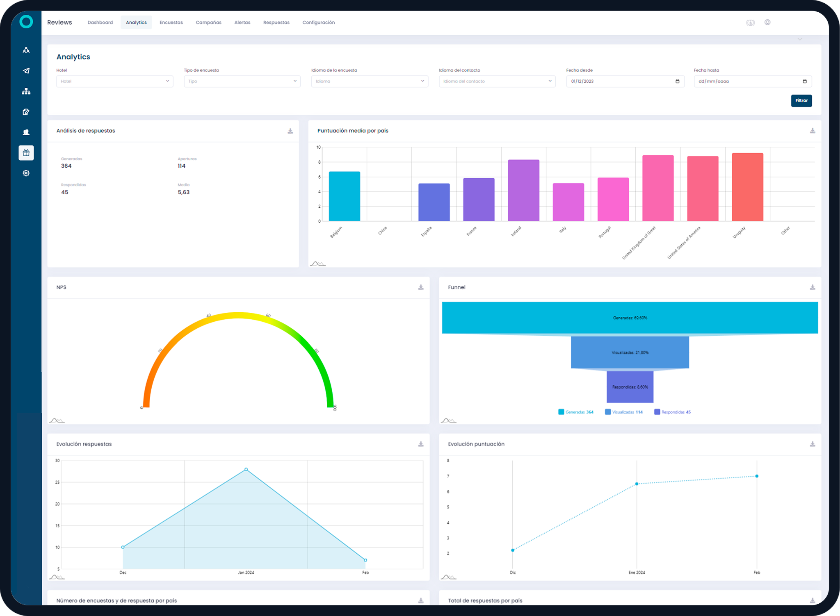Click download icon for Evolución puntuación
Screen dimensions: 840x616
coord(813,444)
